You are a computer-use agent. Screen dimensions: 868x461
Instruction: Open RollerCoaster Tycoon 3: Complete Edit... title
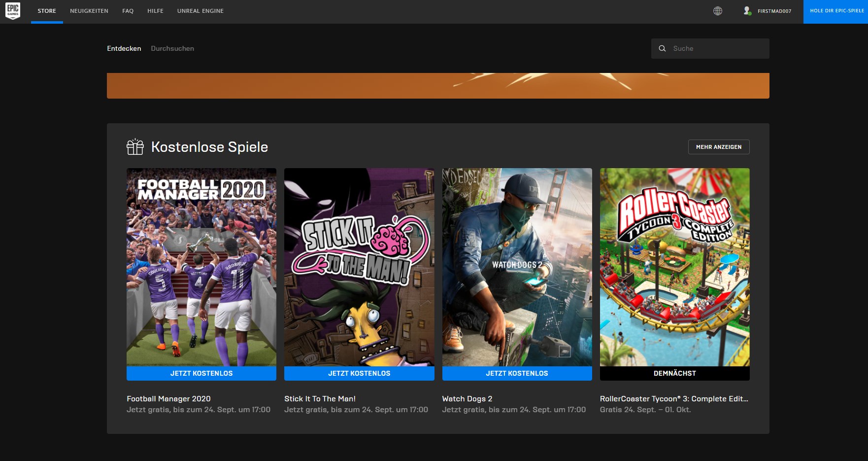pyautogui.click(x=674, y=399)
